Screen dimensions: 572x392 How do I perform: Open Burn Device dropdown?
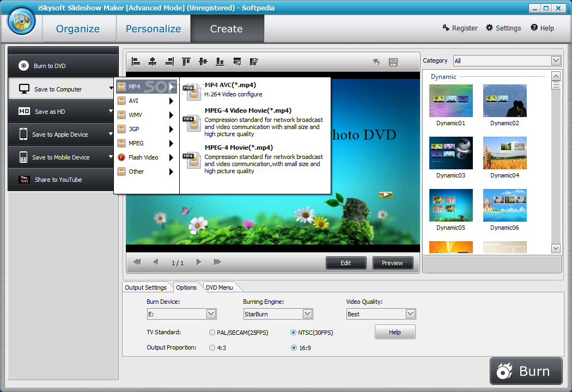(x=211, y=314)
